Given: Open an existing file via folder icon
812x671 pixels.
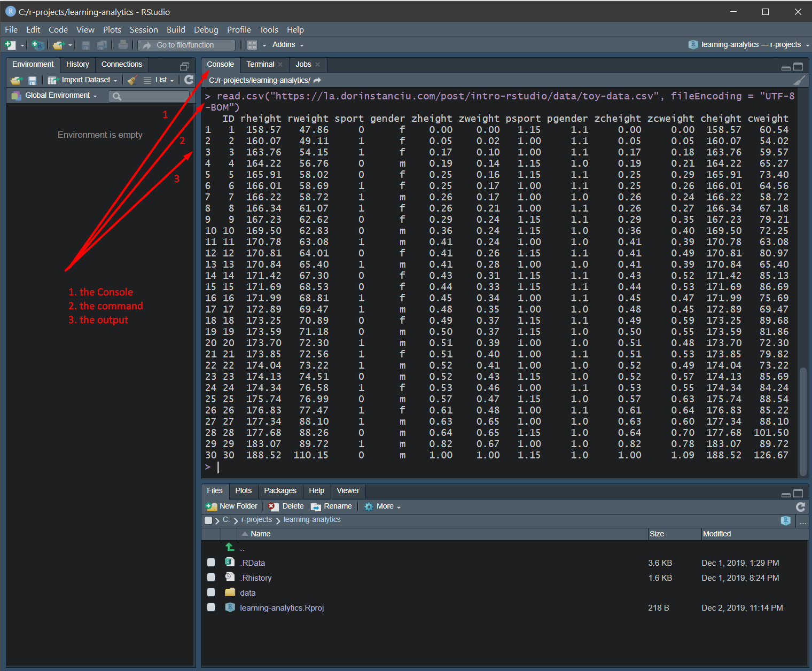Looking at the screenshot, I should pyautogui.click(x=58, y=45).
